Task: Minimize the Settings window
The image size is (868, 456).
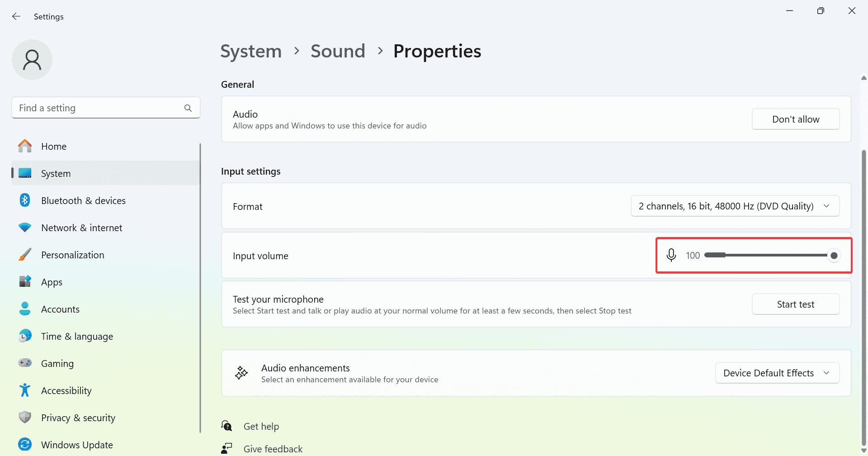Action: pyautogui.click(x=789, y=11)
